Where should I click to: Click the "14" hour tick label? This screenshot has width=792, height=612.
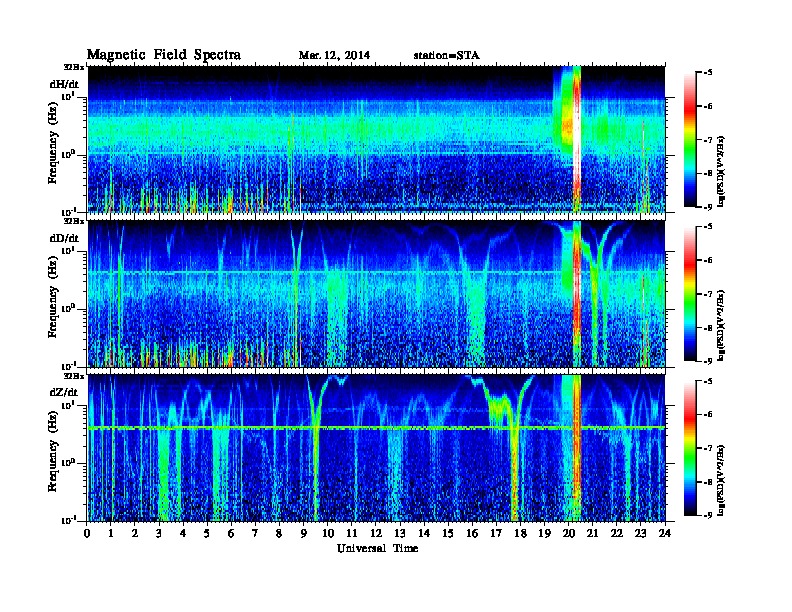(x=424, y=533)
